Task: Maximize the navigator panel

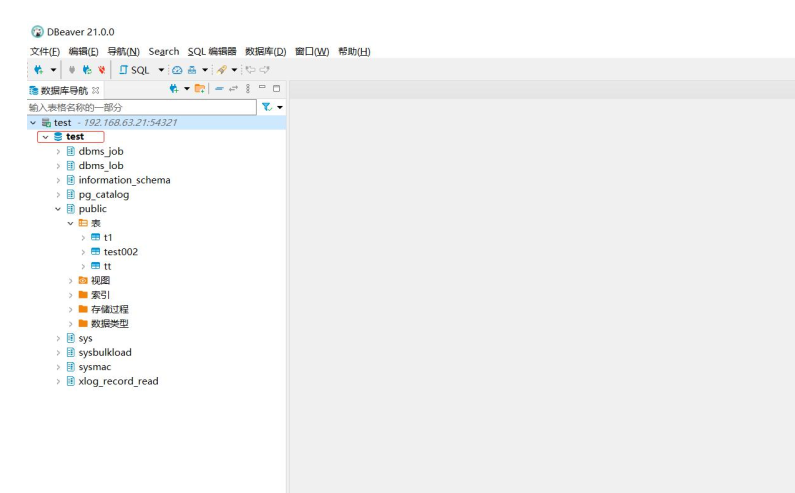Action: pos(276,89)
